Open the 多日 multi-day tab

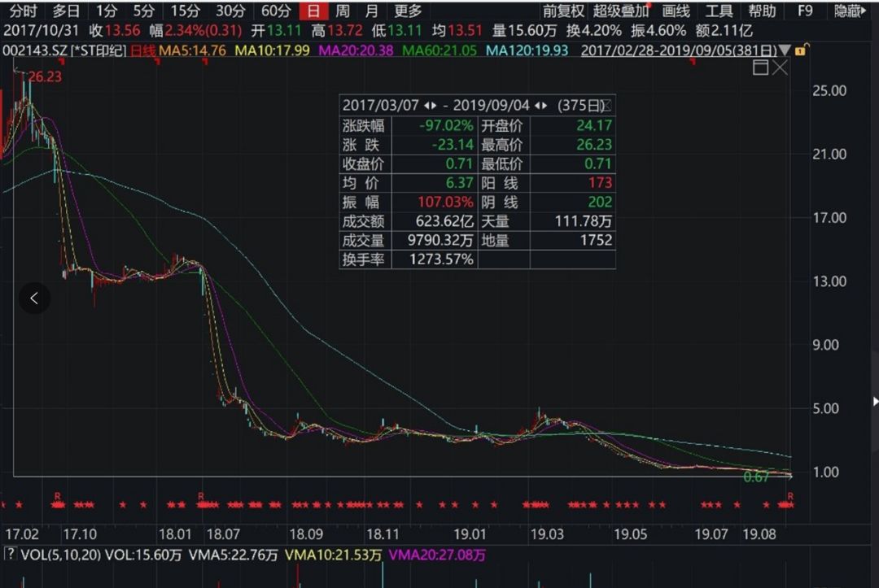tap(66, 11)
